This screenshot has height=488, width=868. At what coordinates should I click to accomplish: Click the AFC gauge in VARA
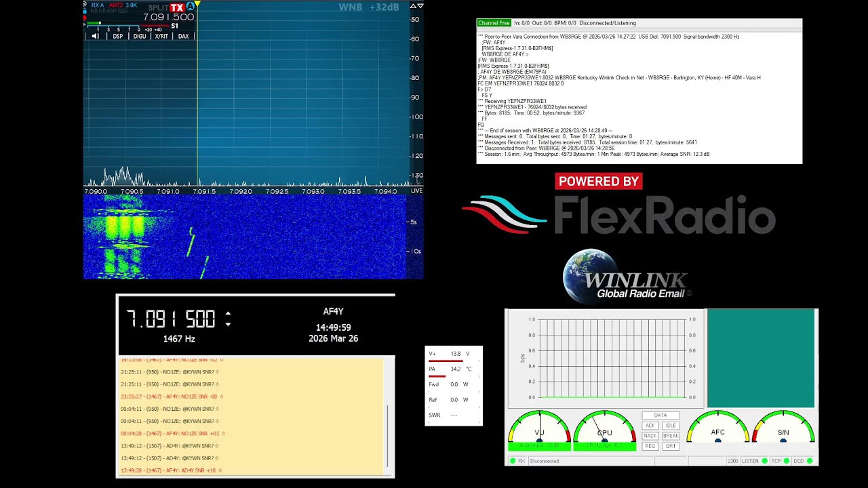[x=718, y=427]
